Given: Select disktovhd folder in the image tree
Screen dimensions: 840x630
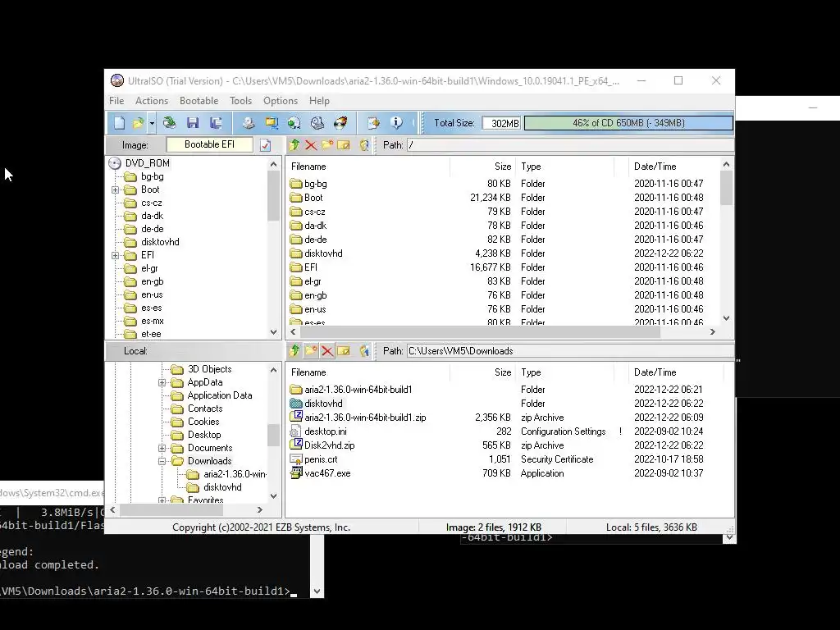Looking at the screenshot, I should pyautogui.click(x=160, y=242).
